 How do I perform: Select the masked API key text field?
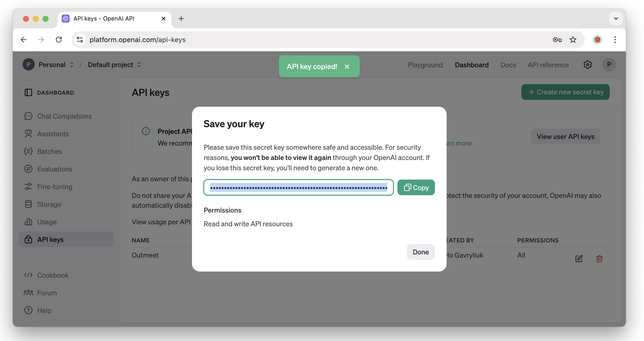[298, 187]
